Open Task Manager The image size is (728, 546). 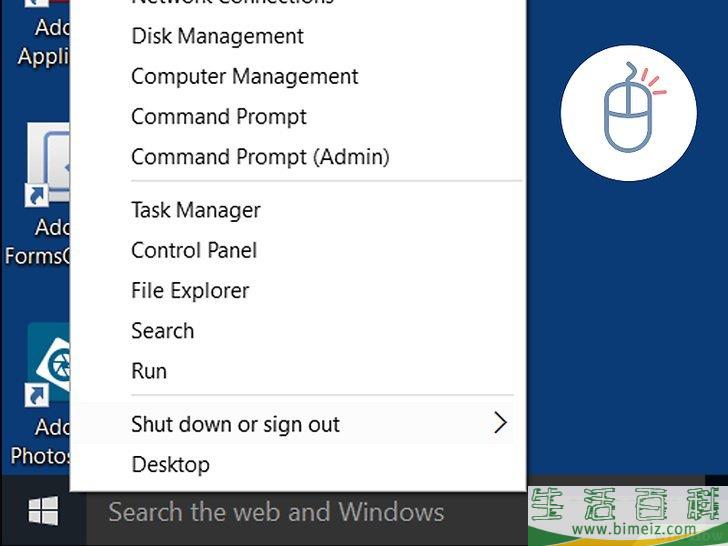[195, 210]
